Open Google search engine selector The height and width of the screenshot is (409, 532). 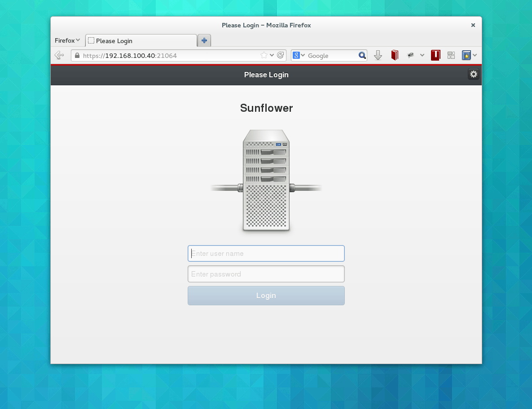(299, 55)
